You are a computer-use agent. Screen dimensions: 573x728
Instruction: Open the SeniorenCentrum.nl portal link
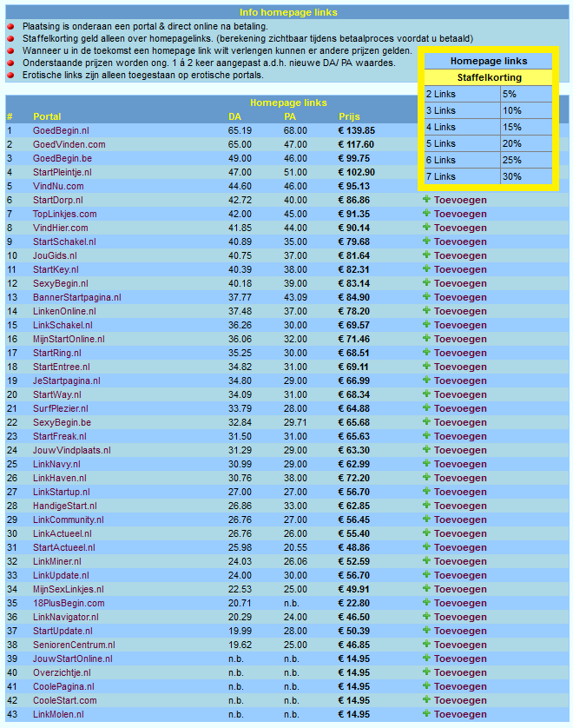click(x=74, y=645)
